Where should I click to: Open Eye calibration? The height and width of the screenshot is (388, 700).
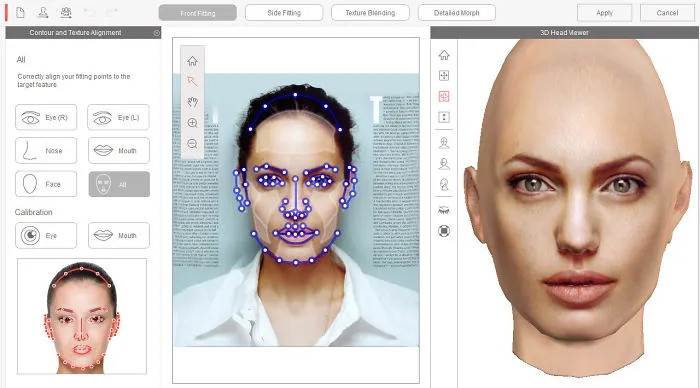46,235
